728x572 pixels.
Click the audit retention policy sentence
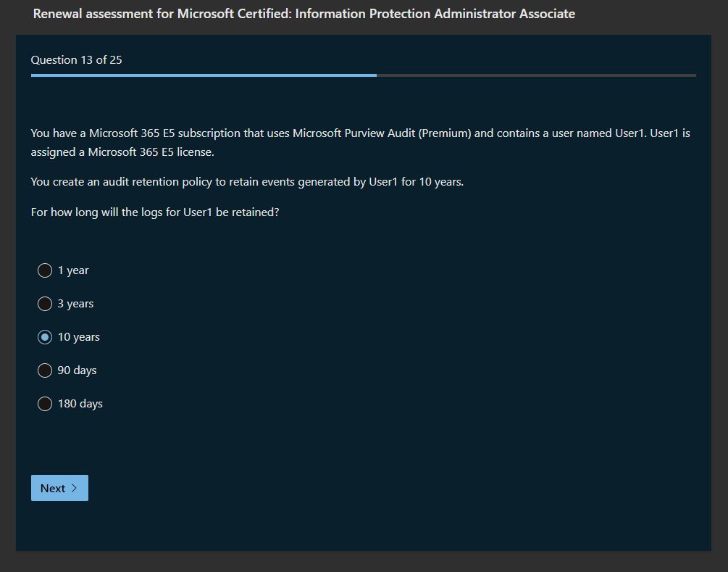point(247,182)
